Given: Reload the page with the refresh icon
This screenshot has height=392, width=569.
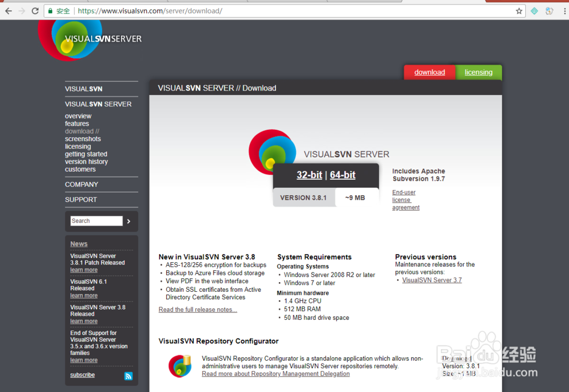Looking at the screenshot, I should pos(35,11).
